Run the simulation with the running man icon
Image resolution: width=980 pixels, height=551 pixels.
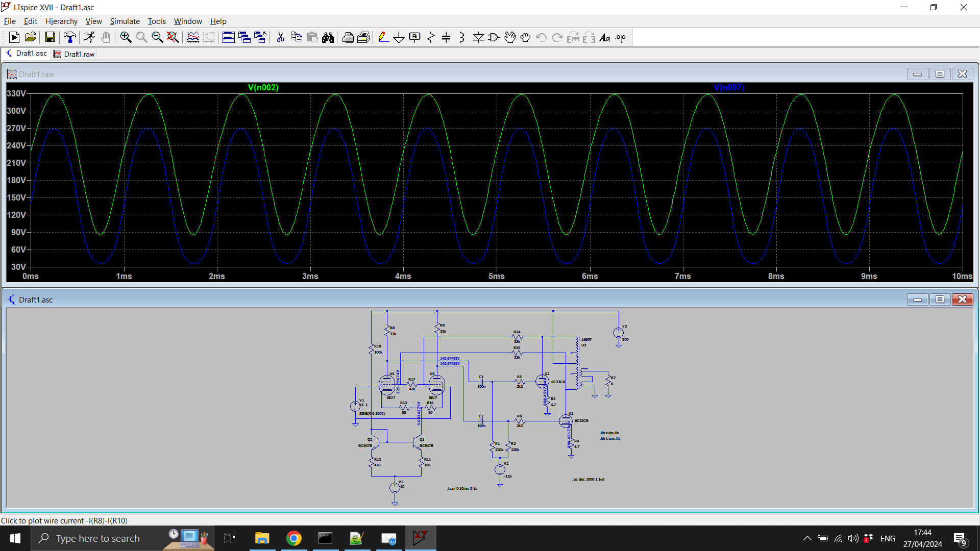(89, 37)
